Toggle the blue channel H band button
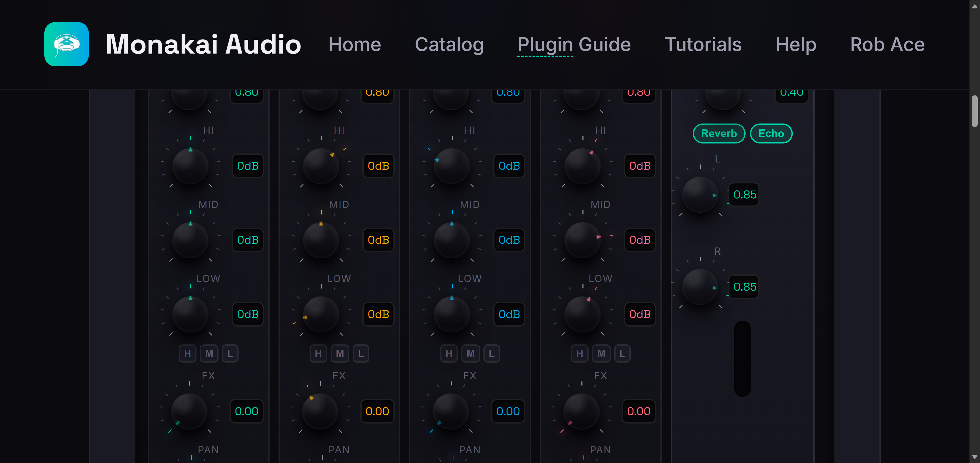Image resolution: width=980 pixels, height=463 pixels. pyautogui.click(x=449, y=354)
